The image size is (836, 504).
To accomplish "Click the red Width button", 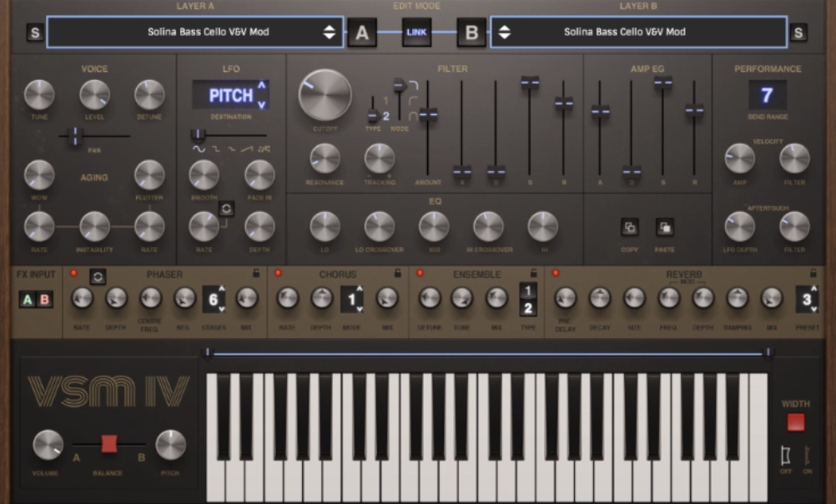I will 796,422.
